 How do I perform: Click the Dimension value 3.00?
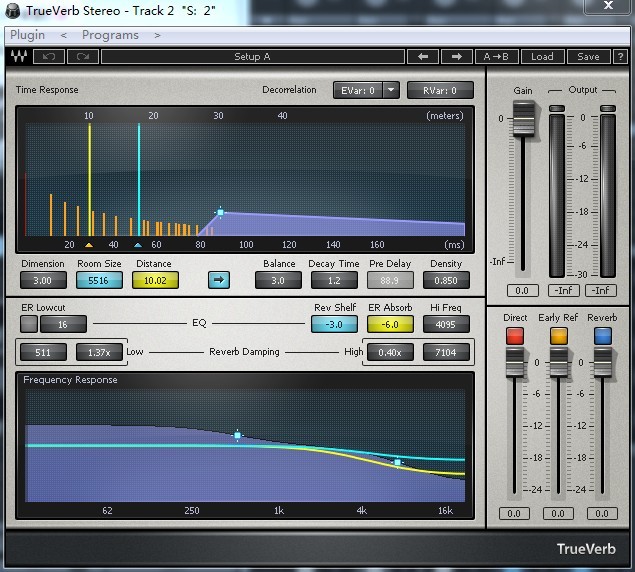(x=43, y=280)
